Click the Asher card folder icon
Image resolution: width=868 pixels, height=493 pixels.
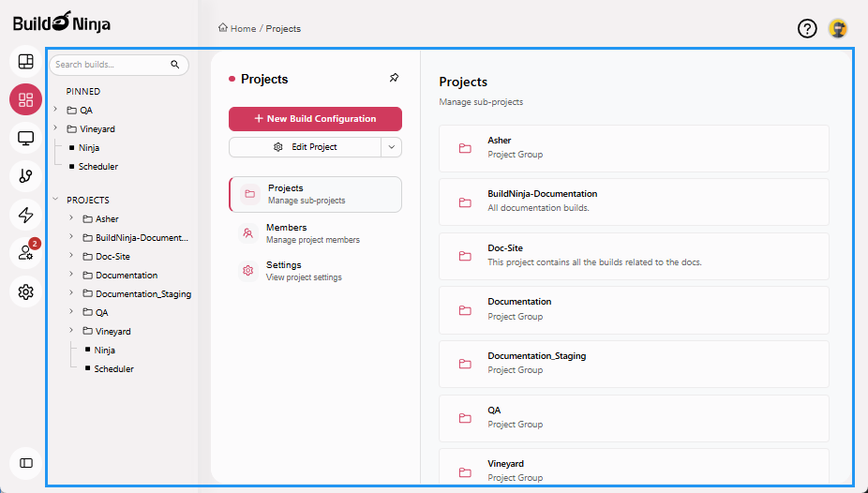(x=465, y=148)
